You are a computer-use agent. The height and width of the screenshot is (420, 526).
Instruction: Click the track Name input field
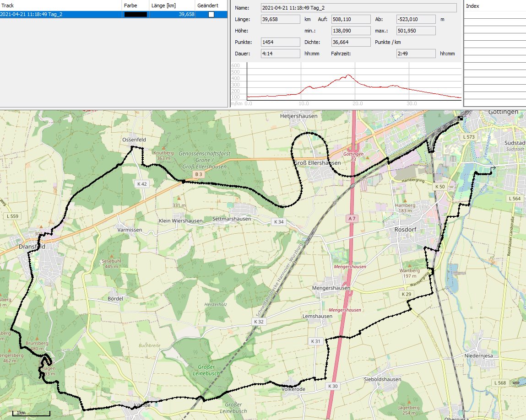[x=358, y=8]
